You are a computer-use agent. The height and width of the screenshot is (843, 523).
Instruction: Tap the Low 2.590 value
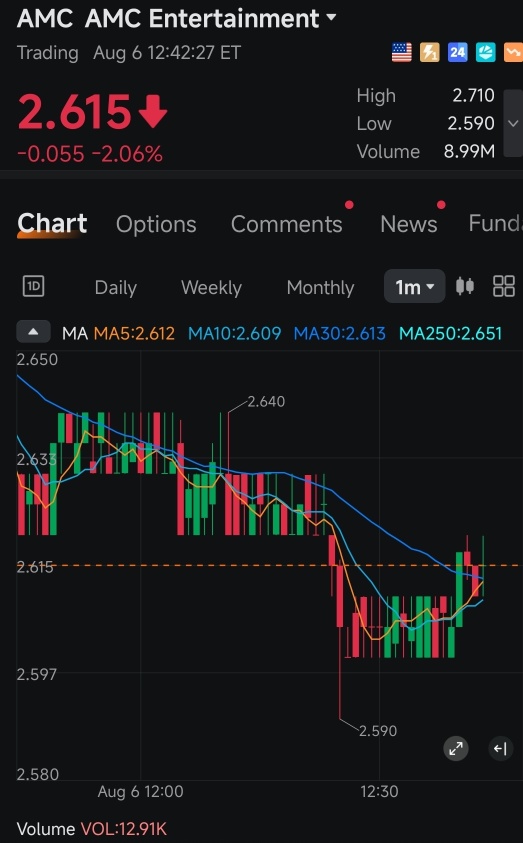click(x=471, y=123)
